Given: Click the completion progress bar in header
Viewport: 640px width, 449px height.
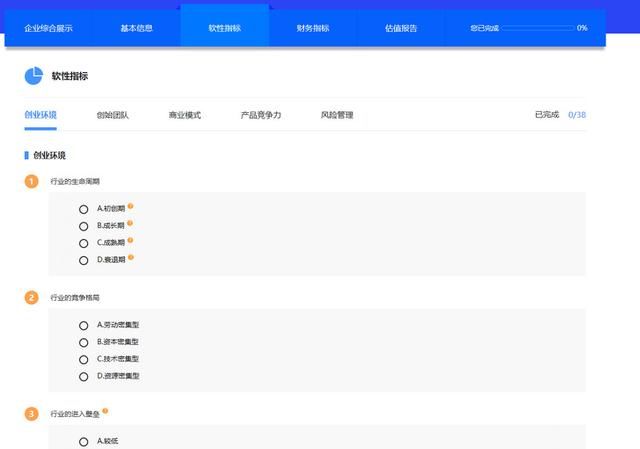Looking at the screenshot, I should (537, 28).
